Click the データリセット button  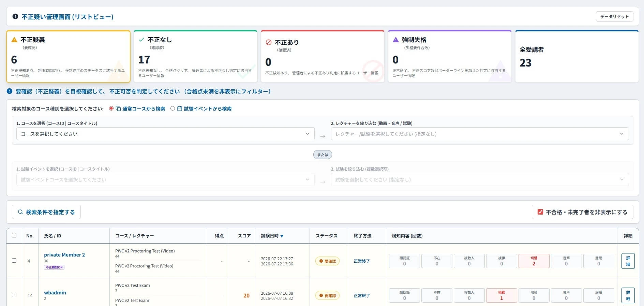click(x=614, y=16)
